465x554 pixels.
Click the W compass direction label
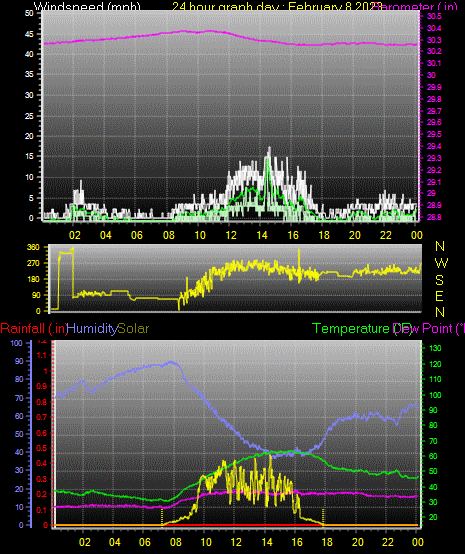[441, 263]
